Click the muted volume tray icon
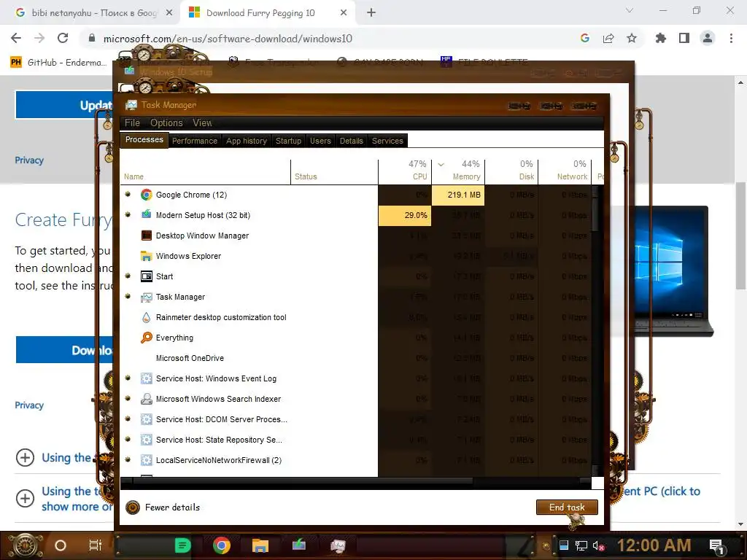The height and width of the screenshot is (560, 747). coord(599,545)
